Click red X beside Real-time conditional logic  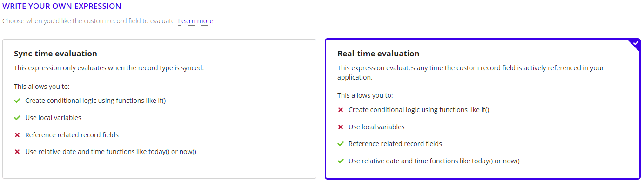pos(341,110)
